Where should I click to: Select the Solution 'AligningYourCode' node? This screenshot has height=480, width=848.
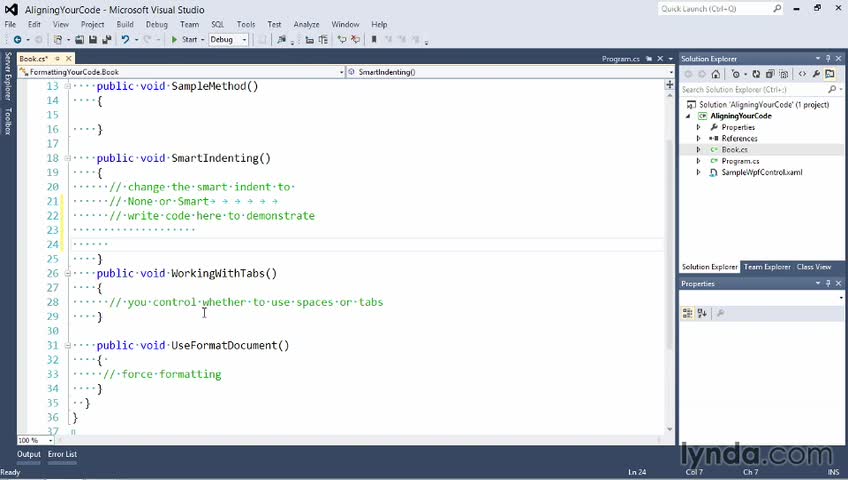click(x=764, y=105)
